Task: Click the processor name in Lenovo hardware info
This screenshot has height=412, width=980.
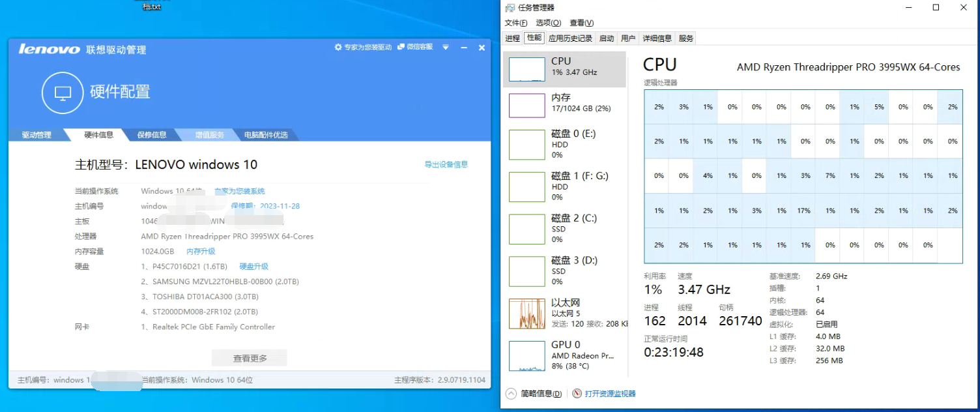Action: [x=227, y=236]
